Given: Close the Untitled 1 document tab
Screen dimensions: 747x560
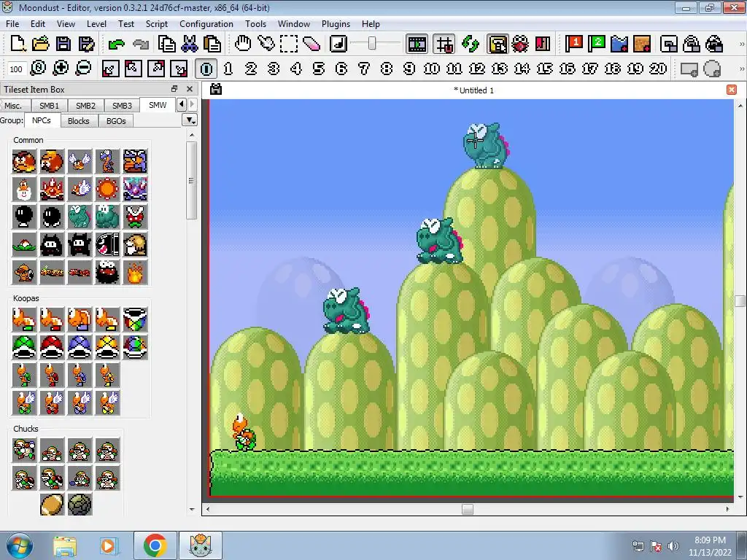Looking at the screenshot, I should click(x=732, y=90).
